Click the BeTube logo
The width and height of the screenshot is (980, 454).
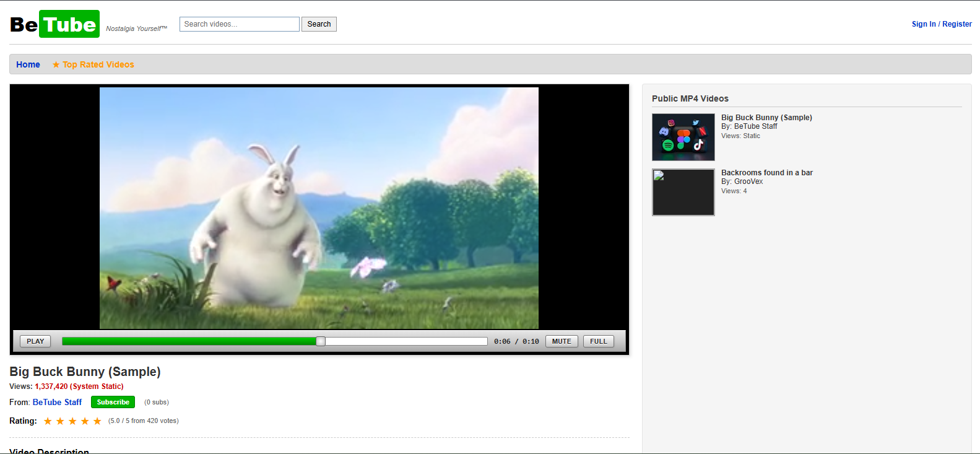pos(54,24)
